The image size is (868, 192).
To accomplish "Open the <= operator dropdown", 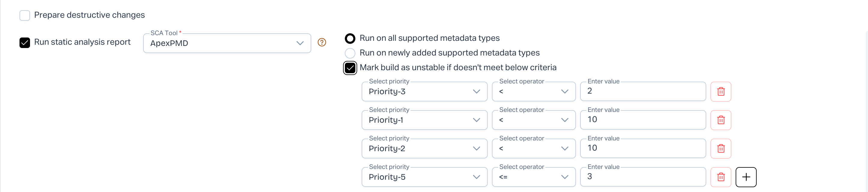I will point(533,177).
